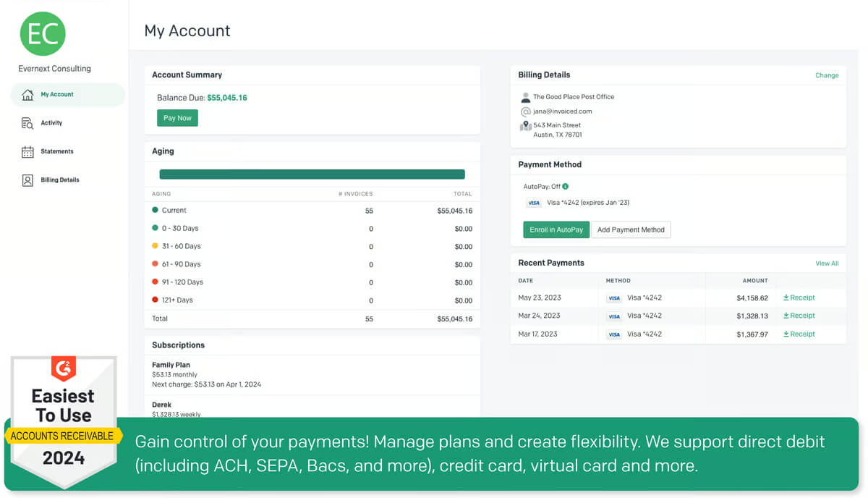Open My Account in the sidebar

(67, 95)
